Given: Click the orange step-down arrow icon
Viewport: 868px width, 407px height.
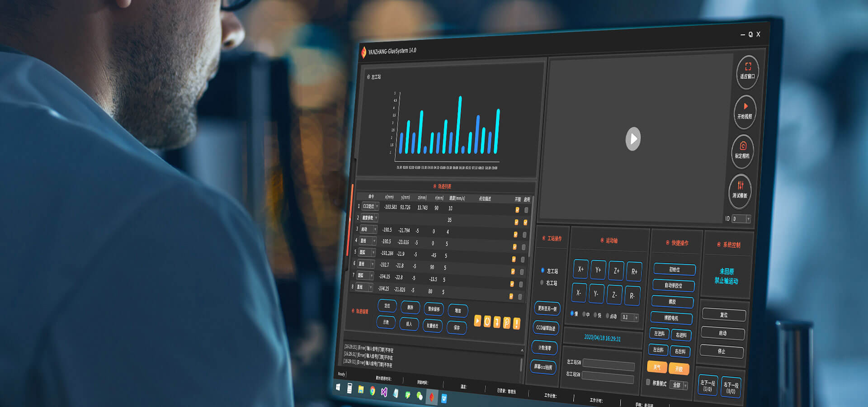Looking at the screenshot, I should click(x=497, y=322).
